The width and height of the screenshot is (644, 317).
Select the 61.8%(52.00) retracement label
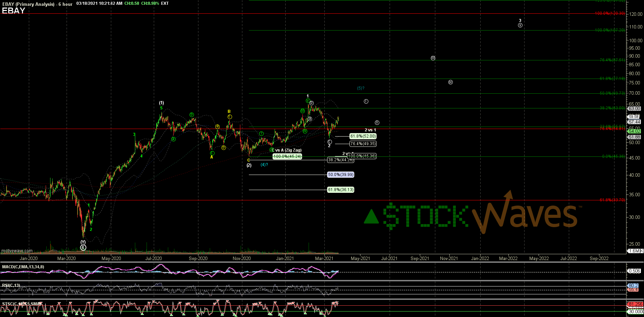coord(363,136)
